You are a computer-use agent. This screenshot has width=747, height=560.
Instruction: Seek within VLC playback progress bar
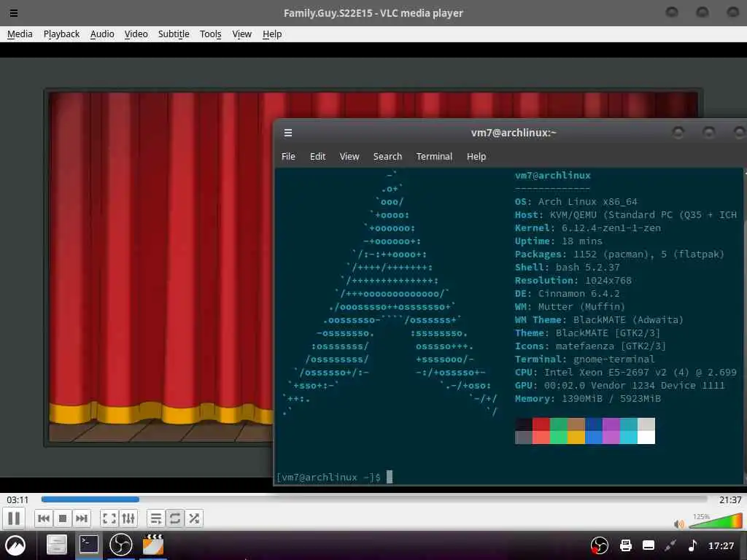[x=374, y=499]
